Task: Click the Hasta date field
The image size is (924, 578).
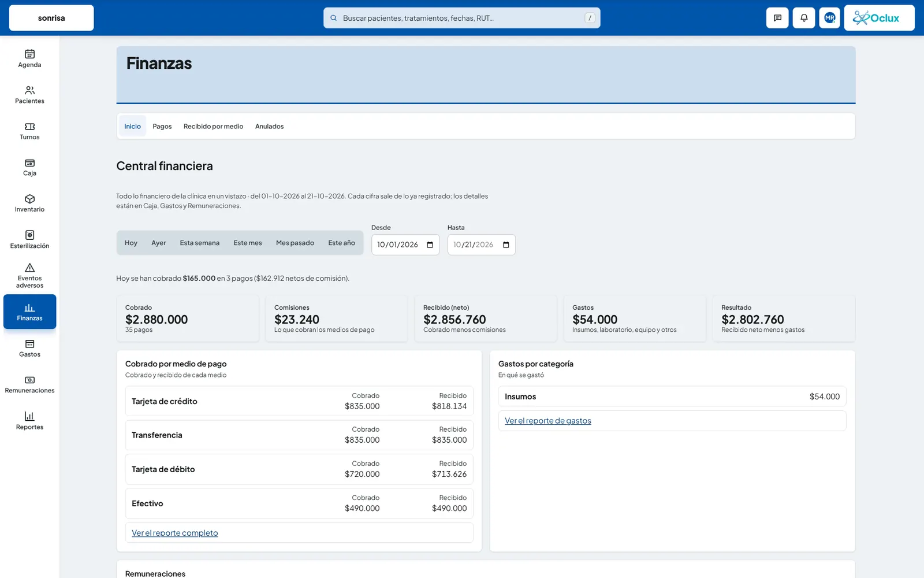Action: pyautogui.click(x=482, y=244)
